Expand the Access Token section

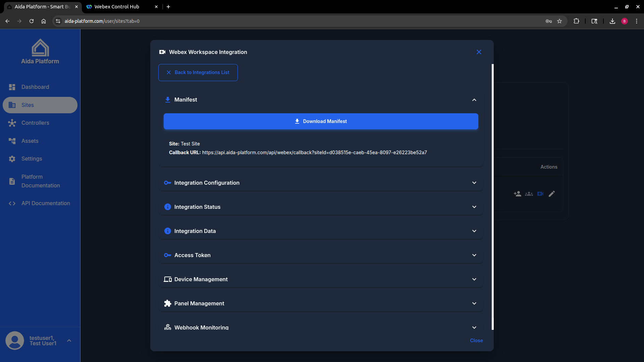pyautogui.click(x=474, y=255)
